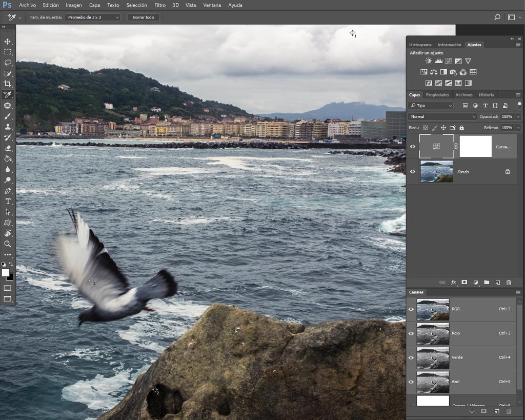Switch to the Propiedades tab

coord(437,95)
